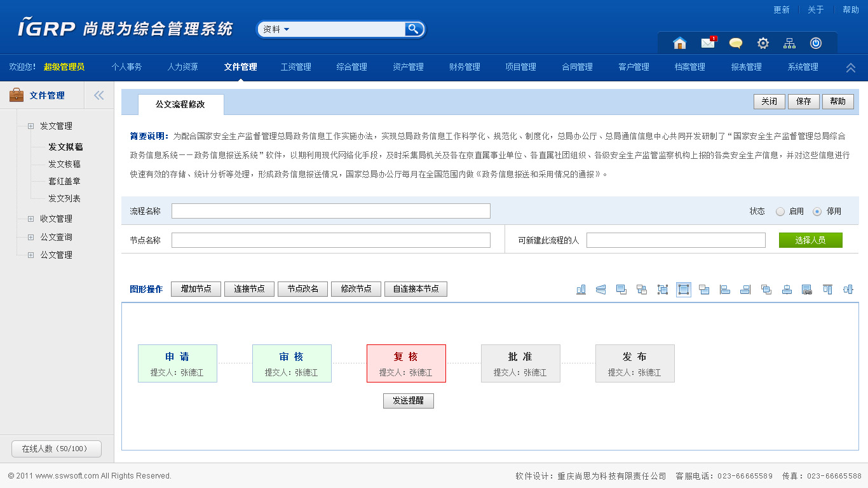This screenshot has height=488, width=868.
Task: Expand the 公文管理 tree node
Action: coord(31,255)
